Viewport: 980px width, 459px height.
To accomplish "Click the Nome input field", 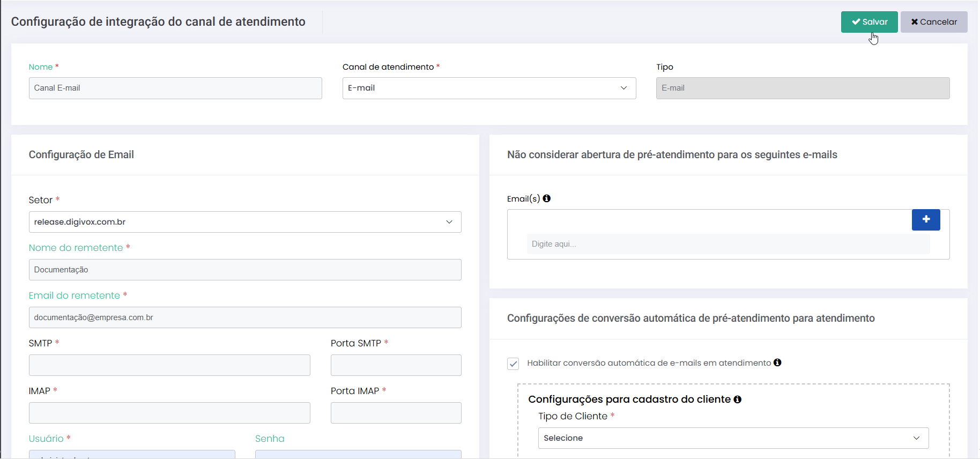I will point(175,88).
